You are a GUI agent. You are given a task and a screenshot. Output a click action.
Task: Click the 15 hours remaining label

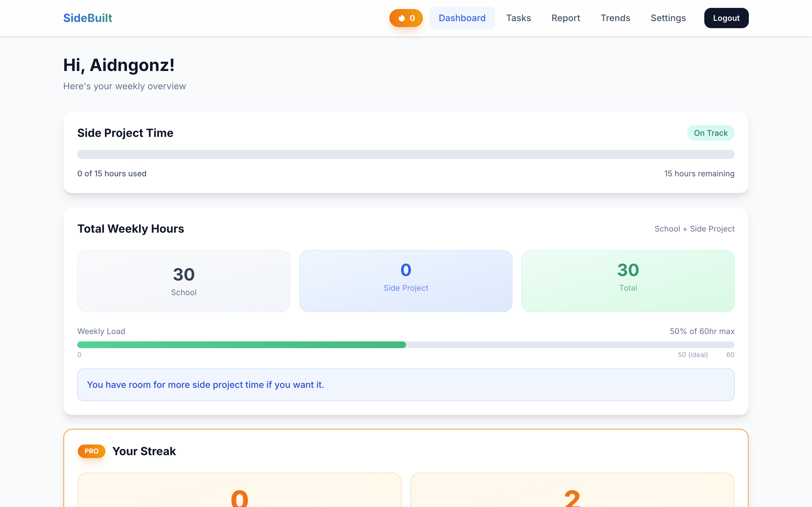pyautogui.click(x=699, y=173)
